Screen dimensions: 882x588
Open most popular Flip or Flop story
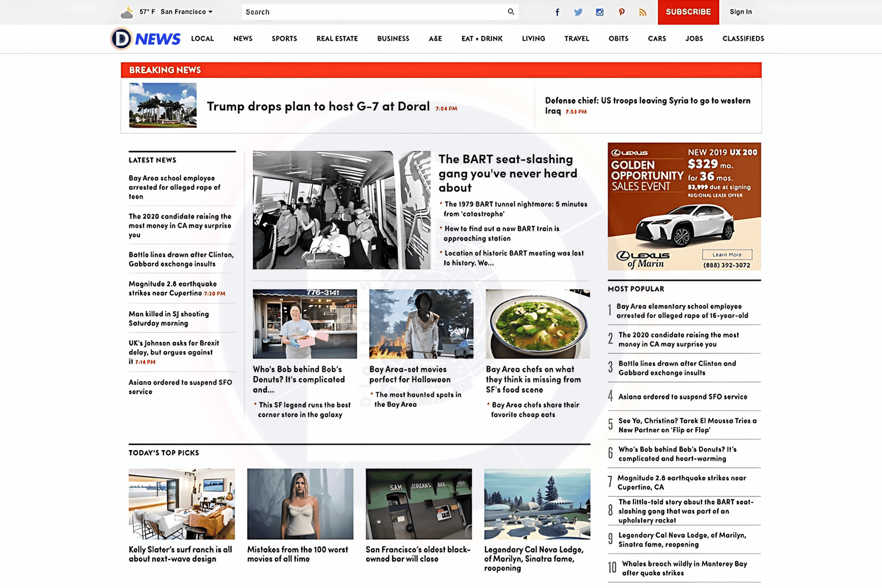(x=687, y=425)
